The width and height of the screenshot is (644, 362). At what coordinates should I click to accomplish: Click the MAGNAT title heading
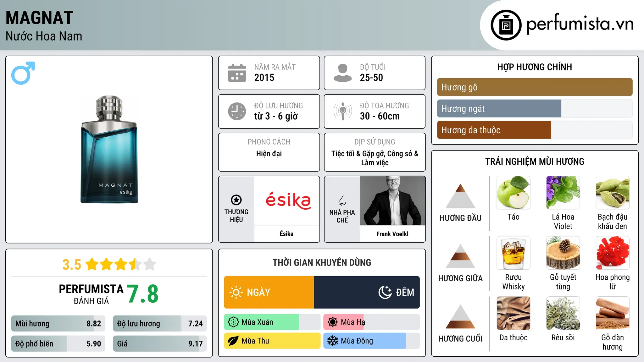click(40, 18)
